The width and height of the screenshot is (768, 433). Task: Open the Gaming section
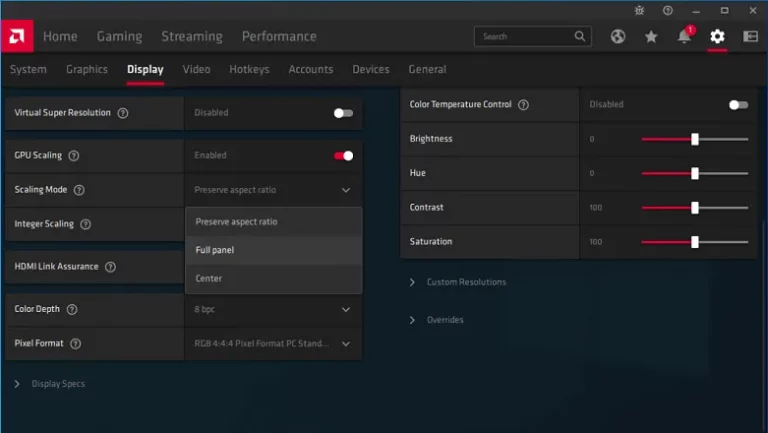(120, 36)
